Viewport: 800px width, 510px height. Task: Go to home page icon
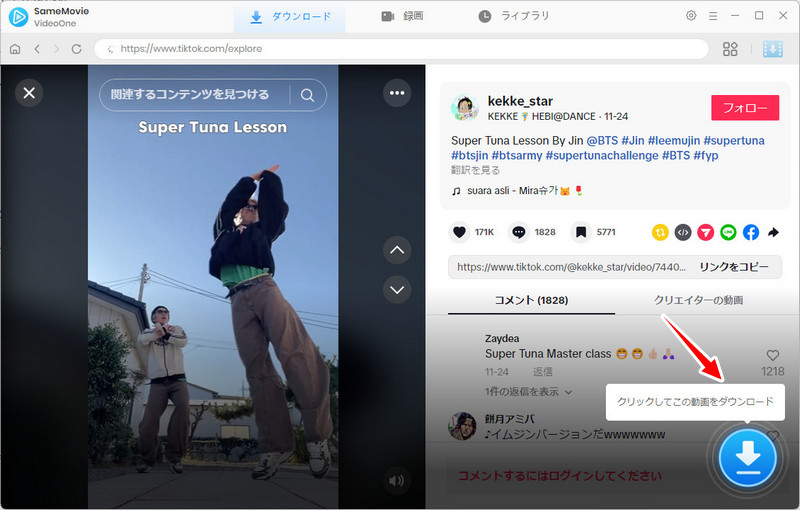tap(15, 49)
